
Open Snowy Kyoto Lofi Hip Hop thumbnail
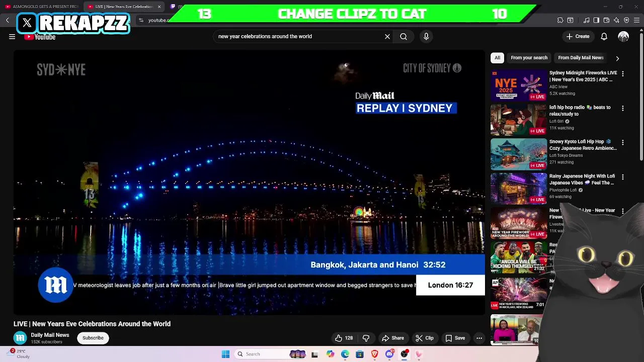click(x=518, y=154)
